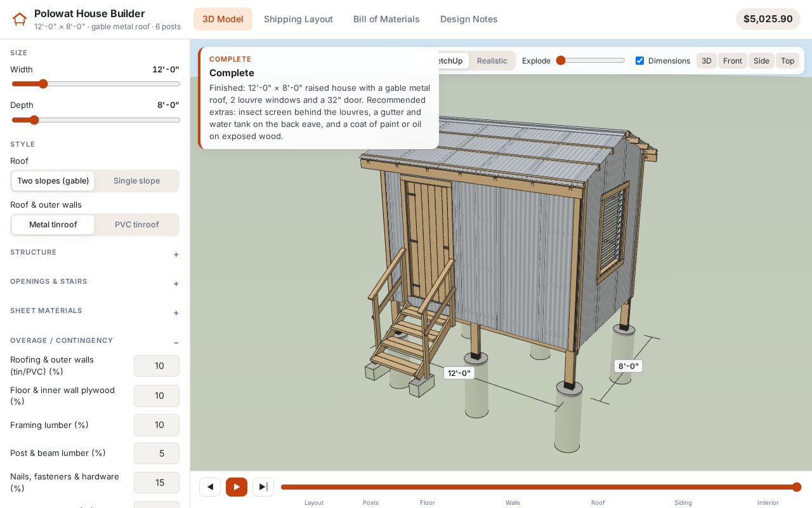812x508 pixels.
Task: Skip to end with the last-step button
Action: click(263, 487)
